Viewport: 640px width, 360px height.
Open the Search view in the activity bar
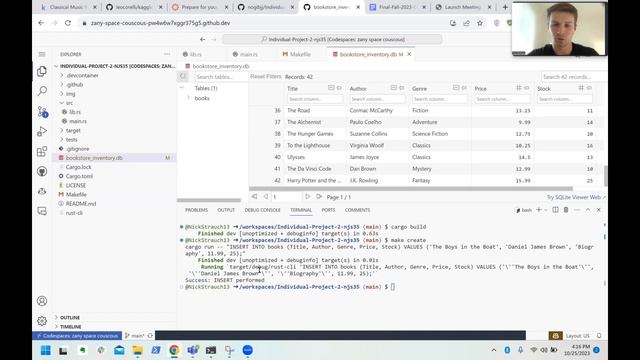click(x=42, y=91)
